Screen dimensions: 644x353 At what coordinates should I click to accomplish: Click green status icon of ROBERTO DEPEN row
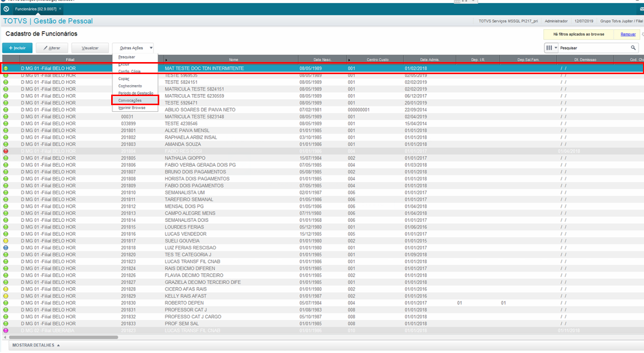tap(6, 303)
